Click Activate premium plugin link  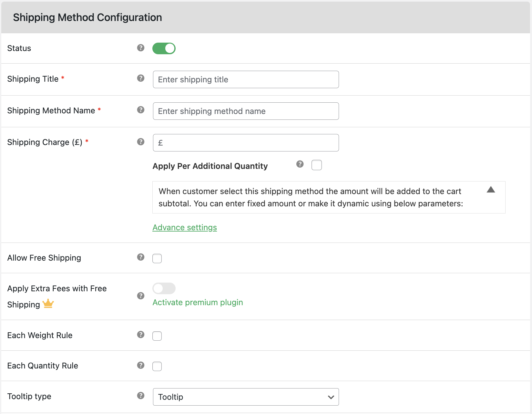click(x=198, y=302)
